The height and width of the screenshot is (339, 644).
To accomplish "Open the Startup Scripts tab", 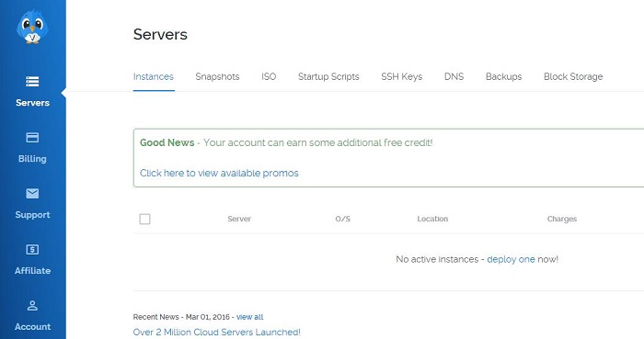I will [328, 76].
